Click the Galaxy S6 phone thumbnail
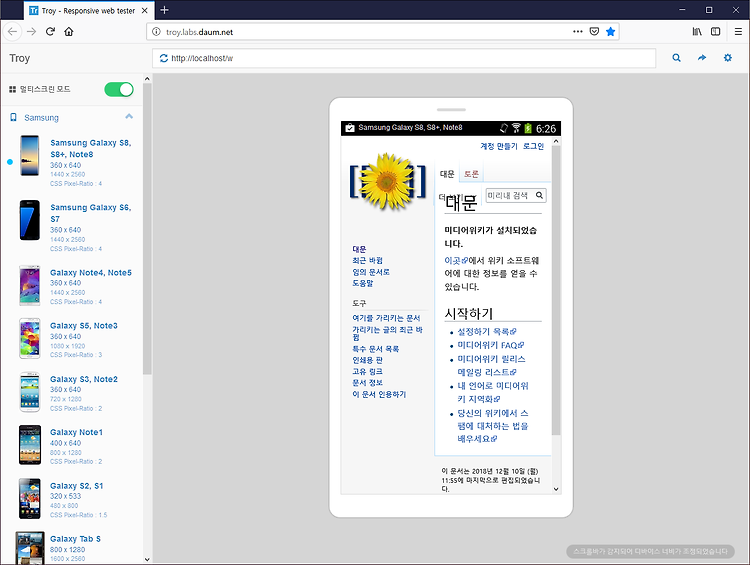The width and height of the screenshot is (750, 565). point(30,220)
